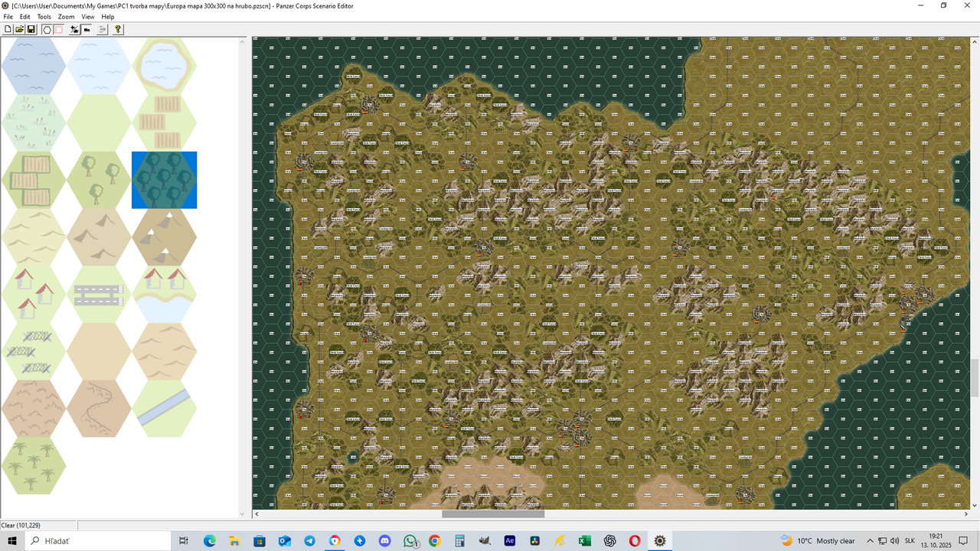Click the Hľadať taskbar search box
This screenshot has height=551, width=980.
click(96, 540)
